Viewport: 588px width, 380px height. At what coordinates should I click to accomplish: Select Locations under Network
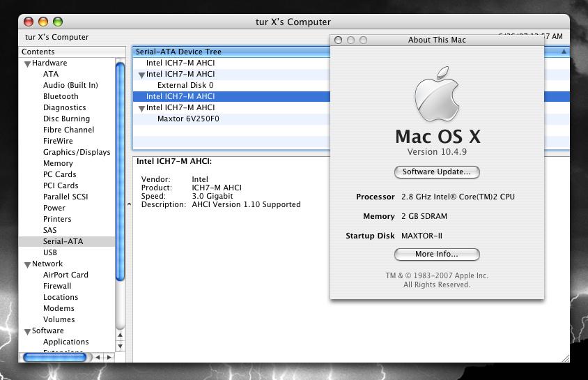(61, 297)
